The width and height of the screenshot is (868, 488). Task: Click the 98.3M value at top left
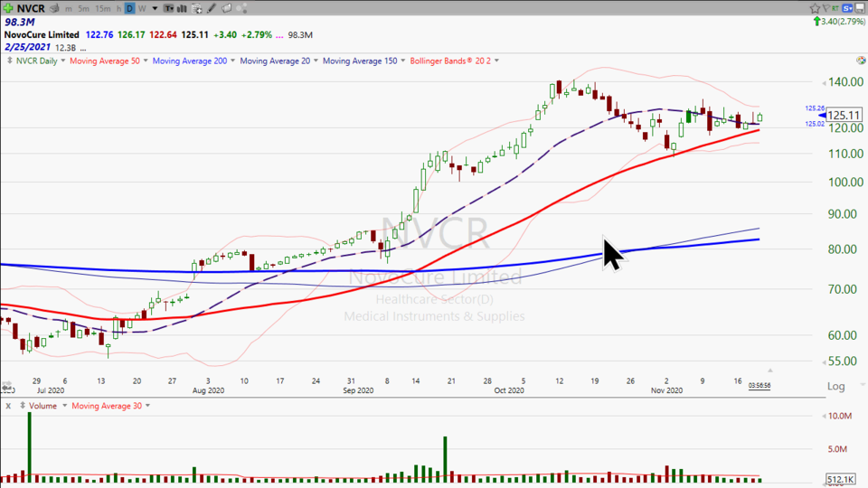[19, 22]
